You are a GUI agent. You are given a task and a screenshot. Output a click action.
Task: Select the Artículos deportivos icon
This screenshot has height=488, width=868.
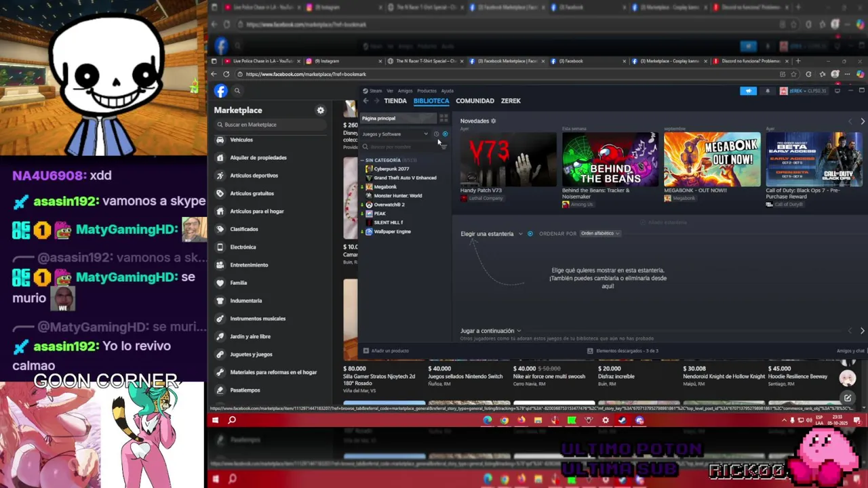click(x=220, y=176)
